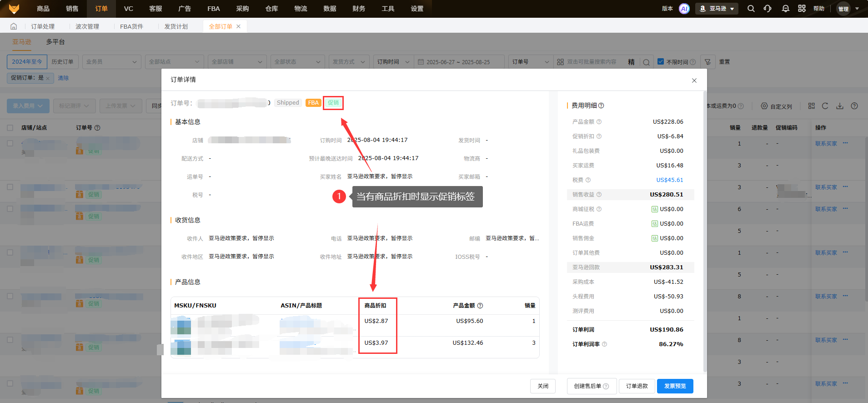This screenshot has width=868, height=403.
Task: Toggle the 精 exact-match search icon
Action: click(x=631, y=62)
